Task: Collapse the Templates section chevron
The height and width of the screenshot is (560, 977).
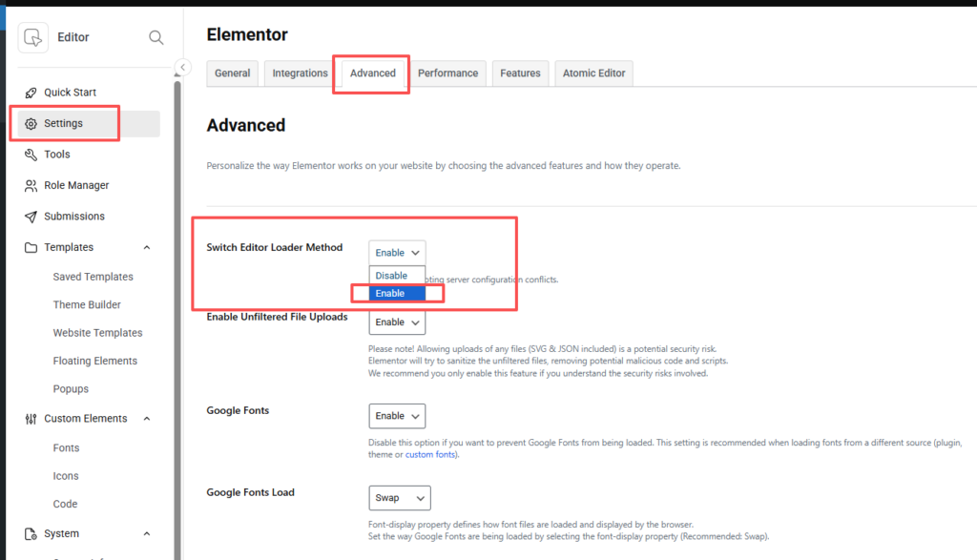Action: 147,247
